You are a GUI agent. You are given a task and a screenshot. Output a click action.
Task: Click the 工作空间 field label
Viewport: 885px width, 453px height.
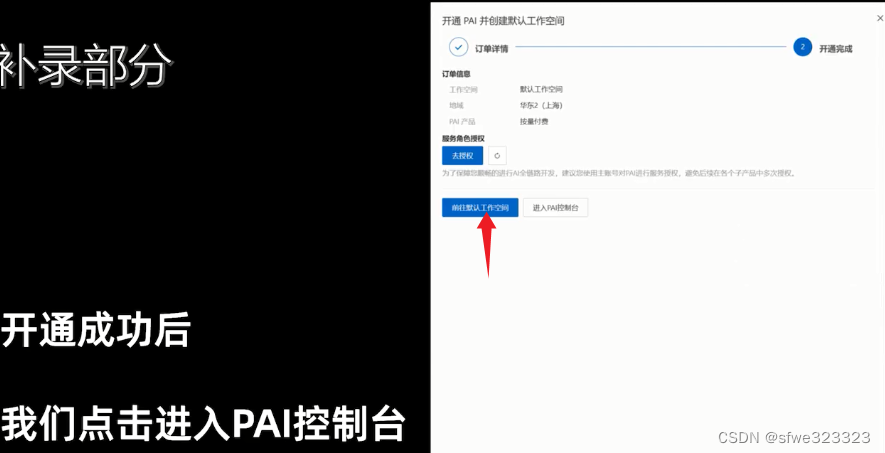pyautogui.click(x=463, y=90)
